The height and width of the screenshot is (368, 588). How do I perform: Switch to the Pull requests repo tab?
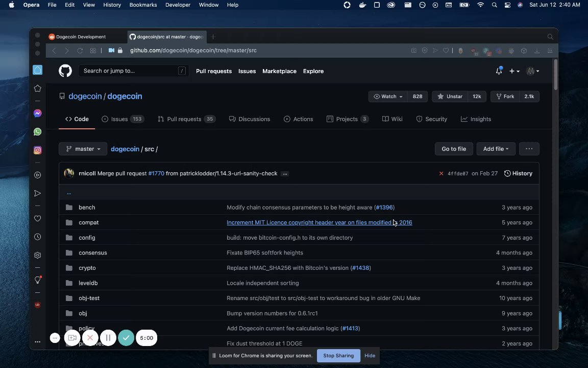click(186, 119)
